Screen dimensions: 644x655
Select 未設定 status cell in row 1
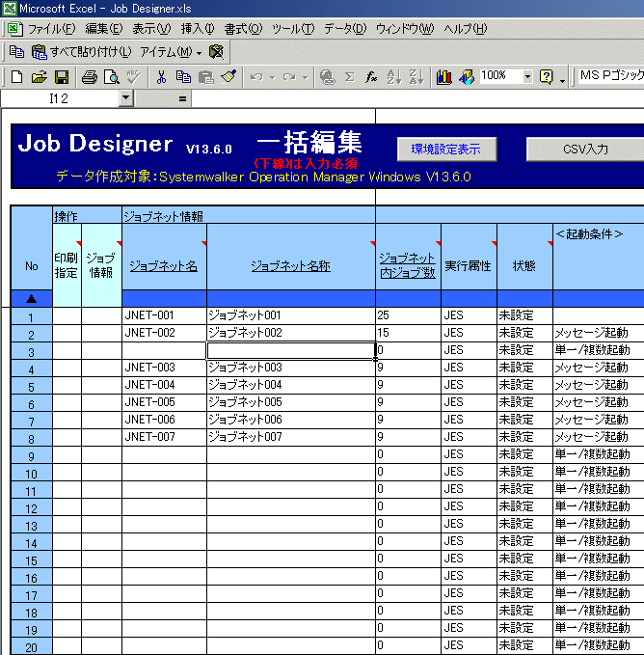[524, 315]
